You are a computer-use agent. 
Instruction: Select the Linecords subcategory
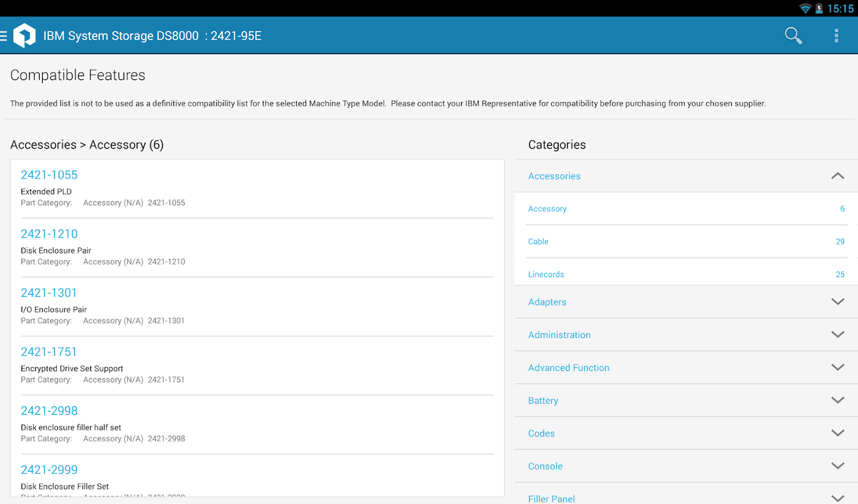(686, 272)
